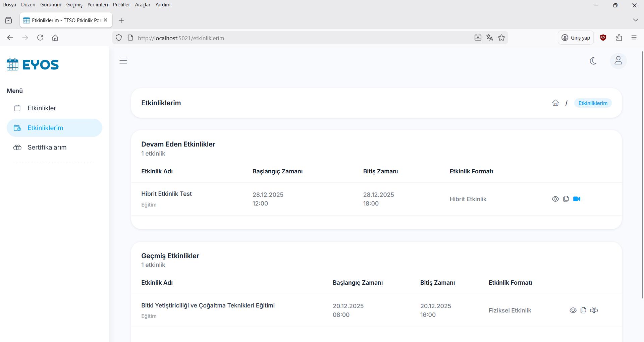Open certificate icon for Bitki Yetiştiriciliği event

(594, 310)
